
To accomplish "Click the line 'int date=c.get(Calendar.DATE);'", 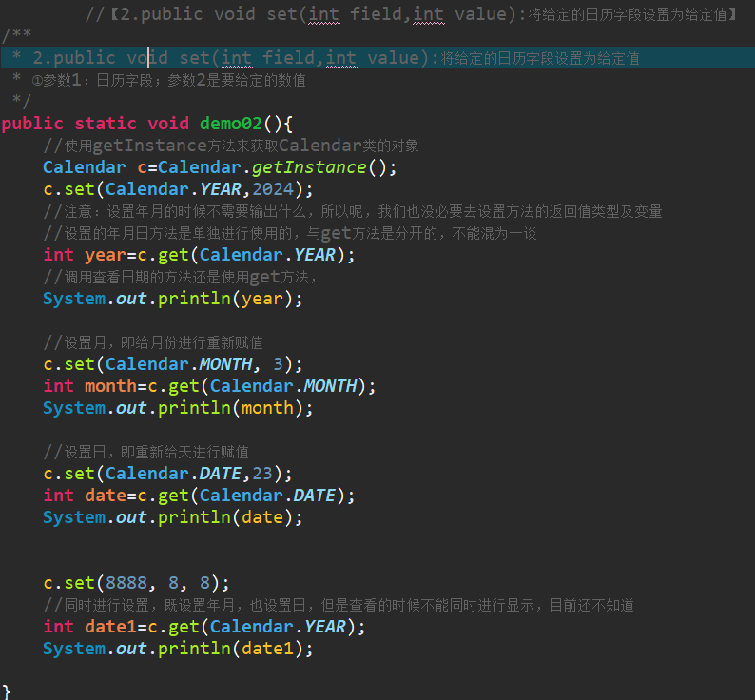I will pos(199,496).
